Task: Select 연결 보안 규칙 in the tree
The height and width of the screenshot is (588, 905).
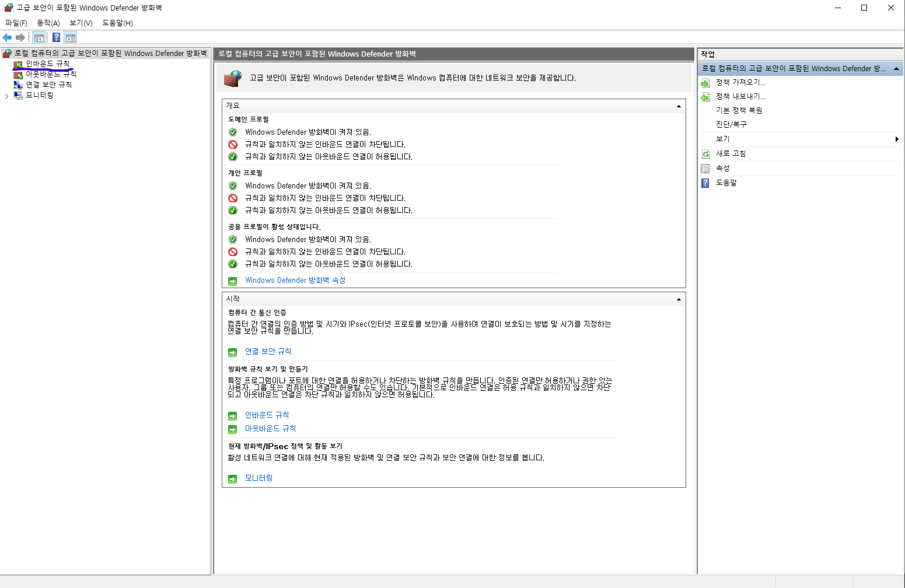Action: (x=49, y=85)
